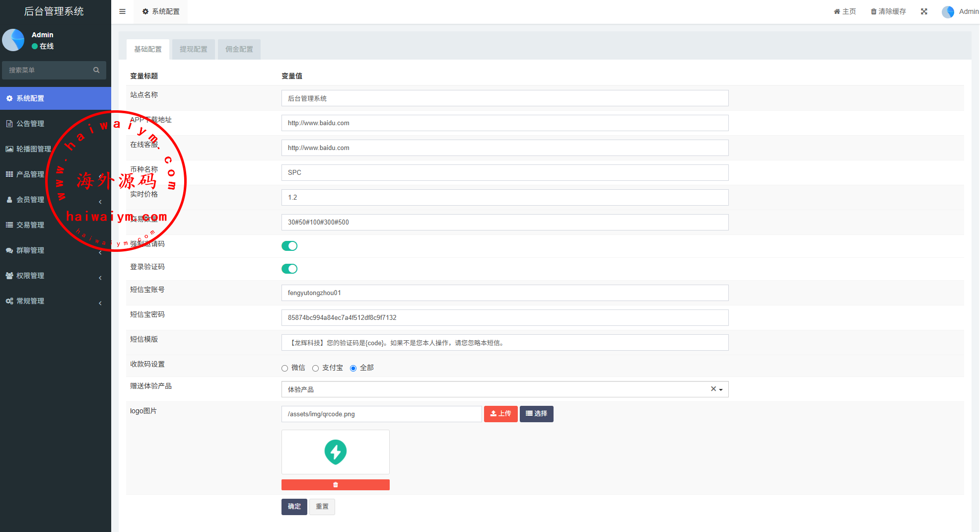Expand the 权限管理 sidebar menu
The width and height of the screenshot is (980, 532).
tap(30, 276)
